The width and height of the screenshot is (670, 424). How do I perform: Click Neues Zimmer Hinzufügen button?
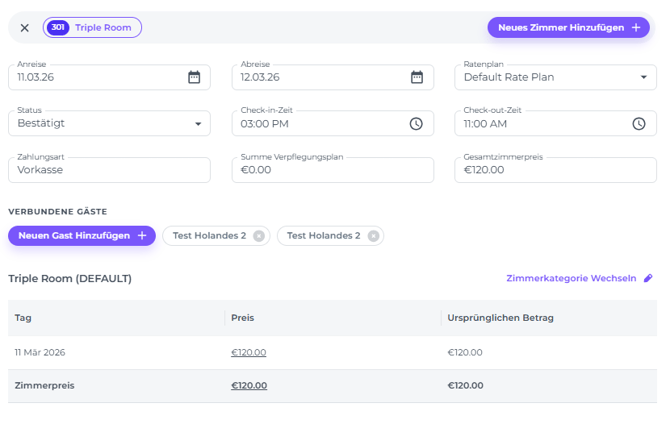coord(568,28)
